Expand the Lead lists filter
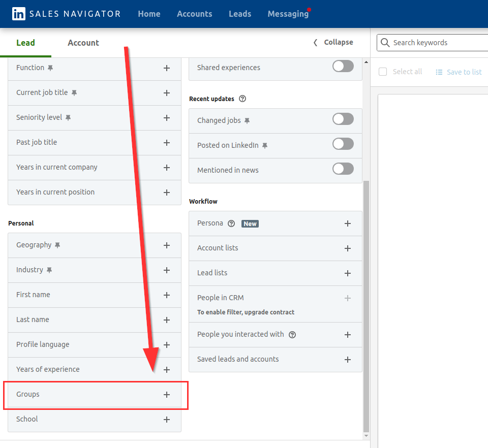 (348, 273)
